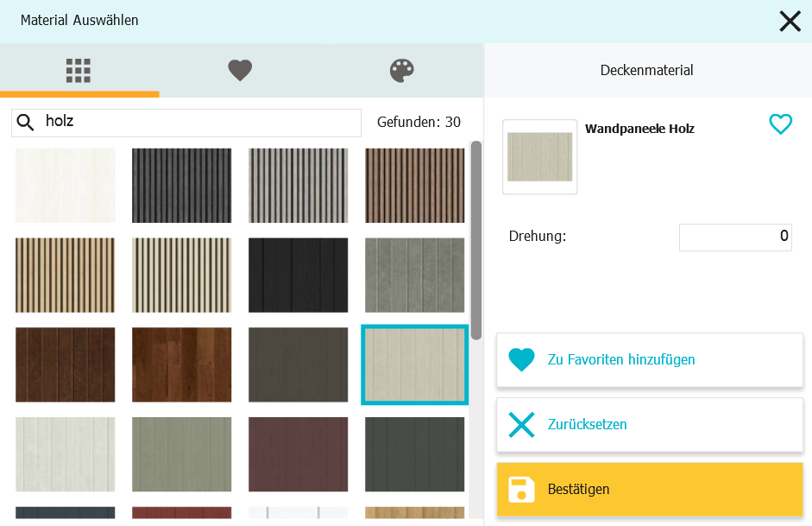The width and height of the screenshot is (812, 526).
Task: Select the dark brown plank material
Action: (x=66, y=364)
